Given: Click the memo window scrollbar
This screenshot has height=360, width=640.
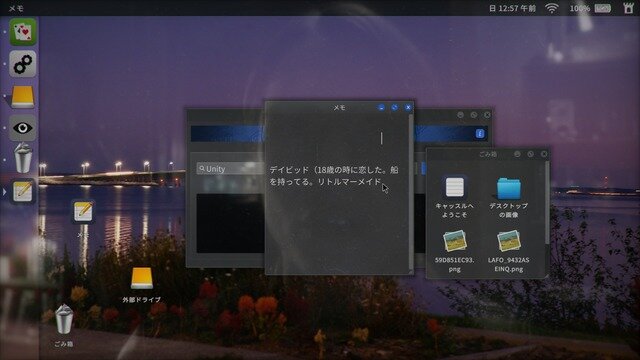Looking at the screenshot, I should (411, 192).
